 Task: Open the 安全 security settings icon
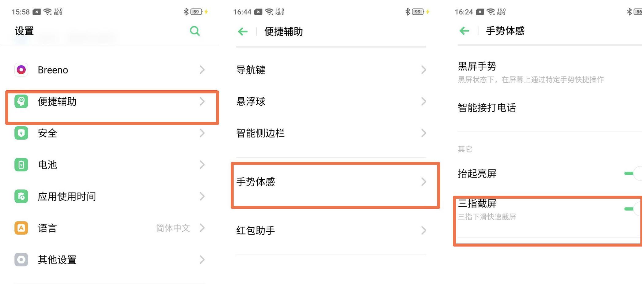tap(21, 133)
